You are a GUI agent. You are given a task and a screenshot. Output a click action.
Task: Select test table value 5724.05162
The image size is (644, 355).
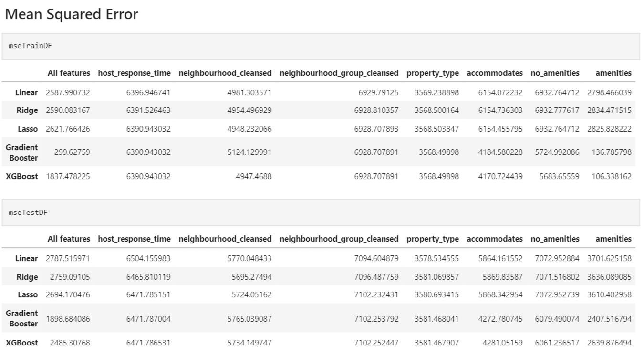[251, 294]
